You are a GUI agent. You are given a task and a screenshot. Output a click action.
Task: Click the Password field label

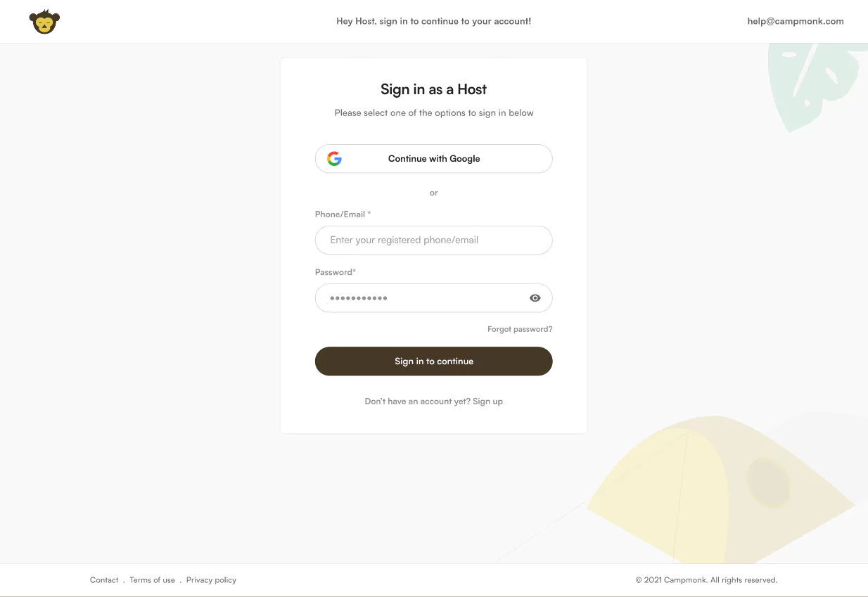click(336, 272)
